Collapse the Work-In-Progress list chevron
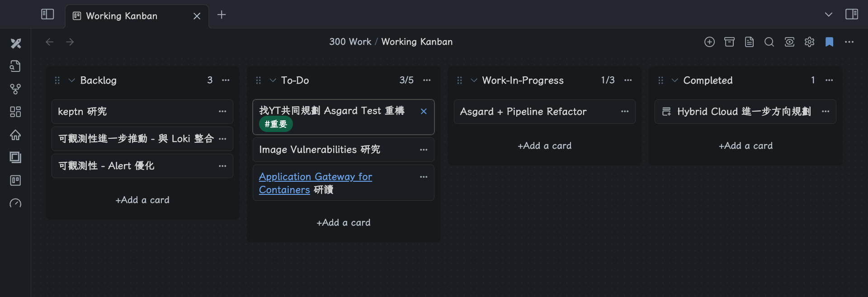The image size is (868, 297). pyautogui.click(x=474, y=80)
